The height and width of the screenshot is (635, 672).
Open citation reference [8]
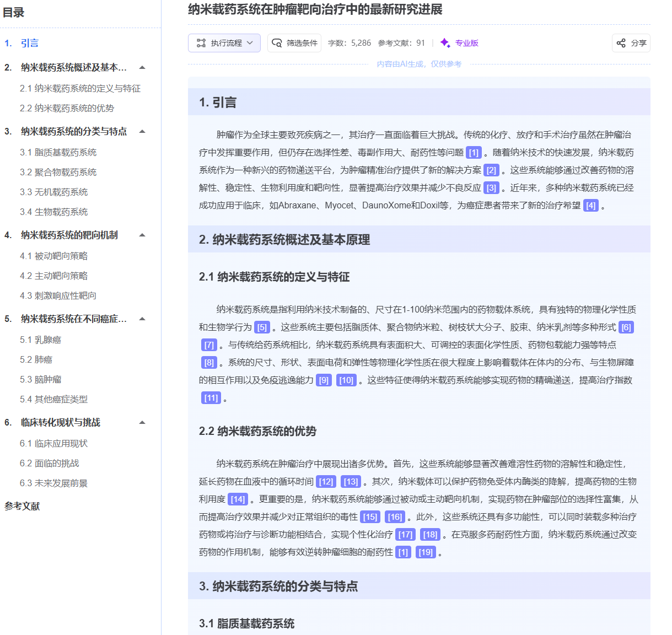click(x=209, y=363)
